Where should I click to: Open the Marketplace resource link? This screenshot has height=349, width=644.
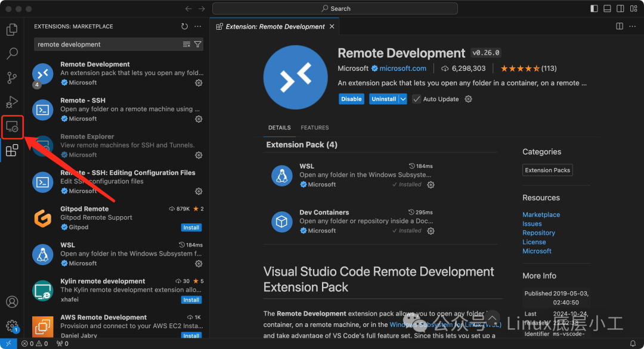541,214
